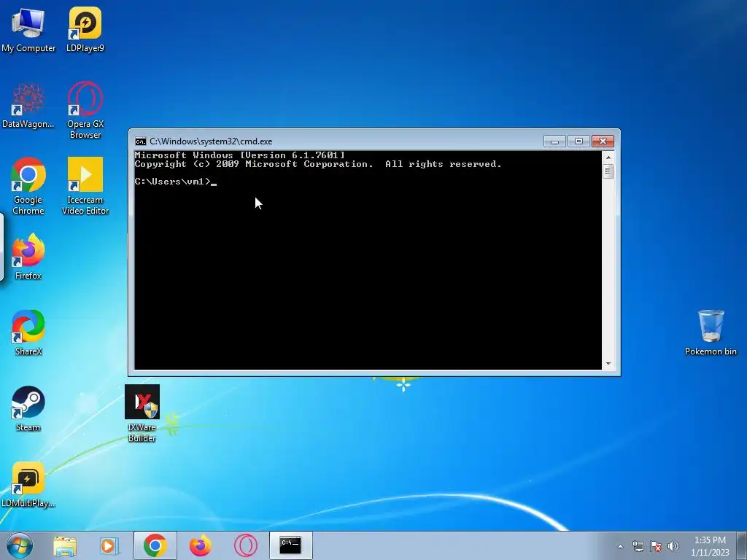Select the IXWare Builder desktop icon
The image size is (747, 560).
coord(142,413)
